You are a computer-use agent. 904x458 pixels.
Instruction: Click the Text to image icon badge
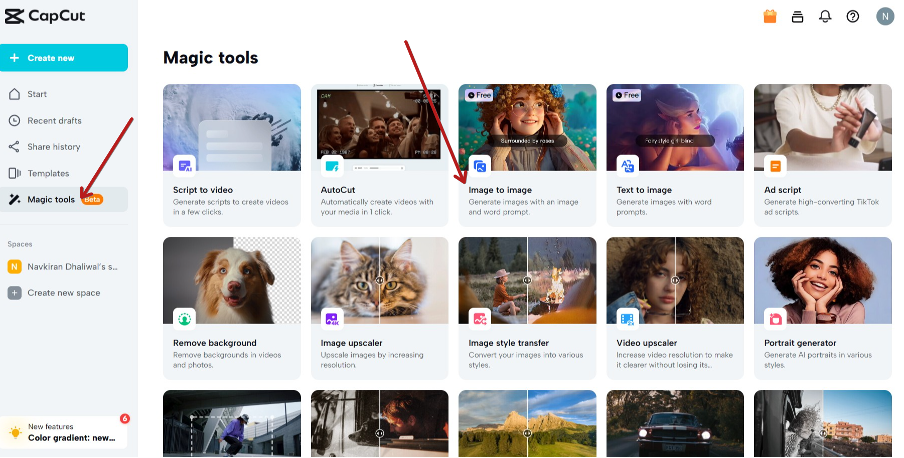[x=627, y=166]
